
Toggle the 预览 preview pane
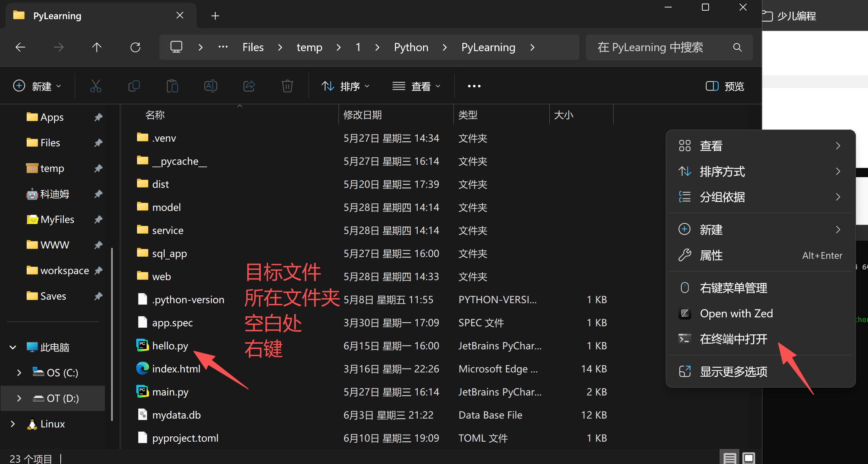click(x=725, y=86)
